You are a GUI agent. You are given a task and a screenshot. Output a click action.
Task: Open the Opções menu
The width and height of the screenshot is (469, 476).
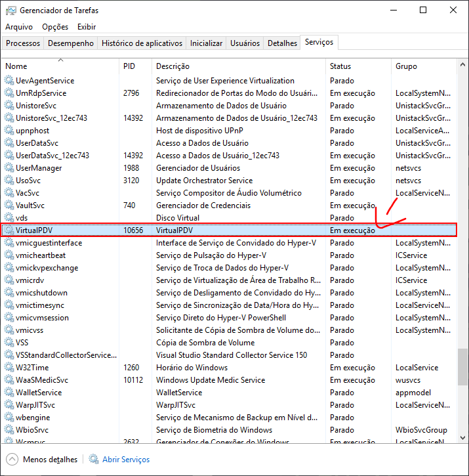55,27
